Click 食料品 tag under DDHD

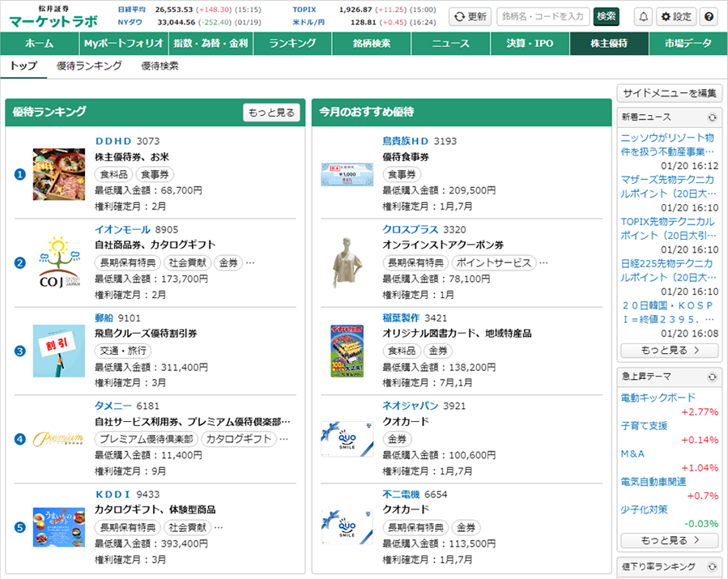point(113,175)
